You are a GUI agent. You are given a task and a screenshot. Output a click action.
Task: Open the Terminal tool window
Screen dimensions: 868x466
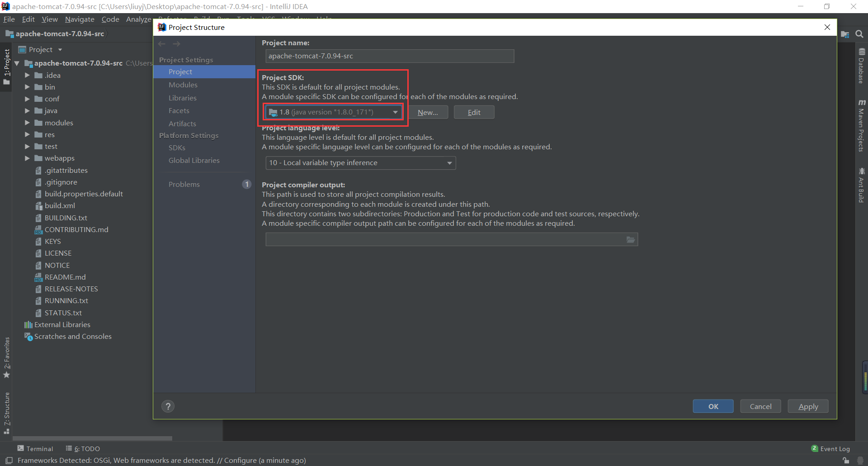pos(35,448)
